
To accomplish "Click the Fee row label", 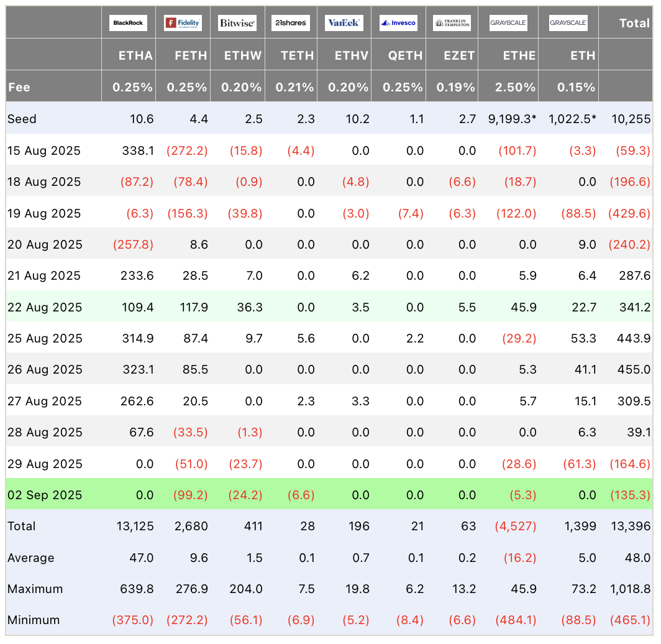I will pos(19,88).
